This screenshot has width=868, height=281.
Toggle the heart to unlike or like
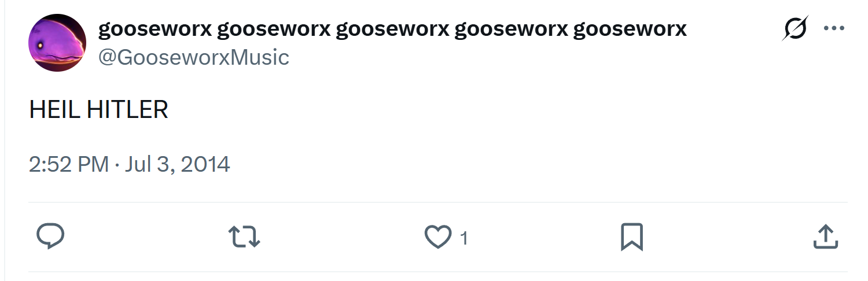438,237
